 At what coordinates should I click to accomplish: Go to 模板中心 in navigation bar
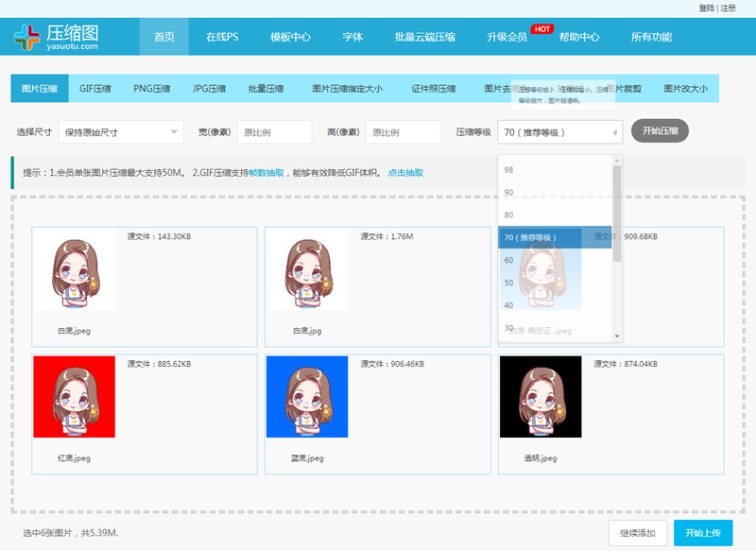tap(290, 37)
